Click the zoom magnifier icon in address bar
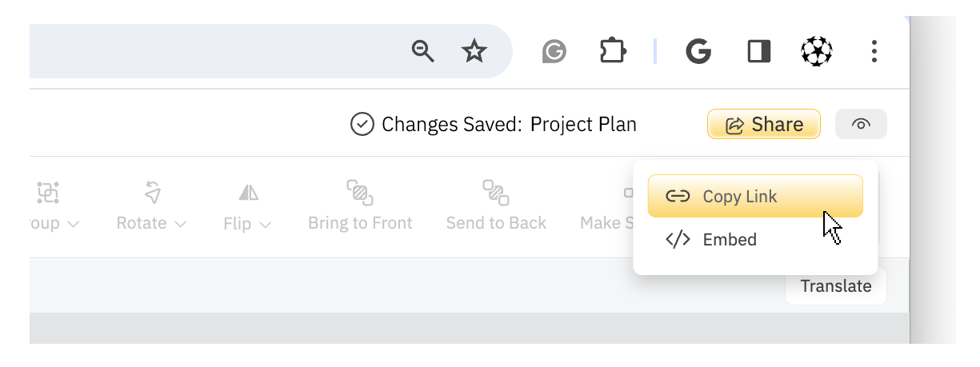Screen dimensions: 980x367 point(423,52)
